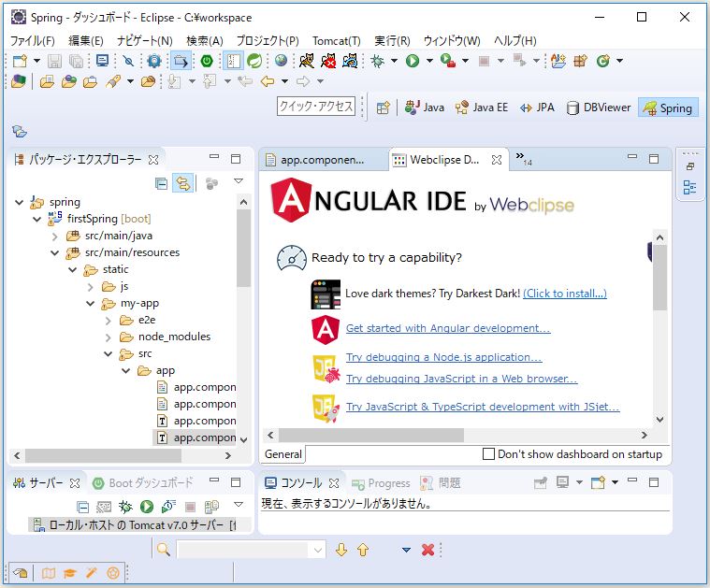Open Try JavaScript & TypeScript development with JSjet link
710x588 pixels.
coord(483,407)
